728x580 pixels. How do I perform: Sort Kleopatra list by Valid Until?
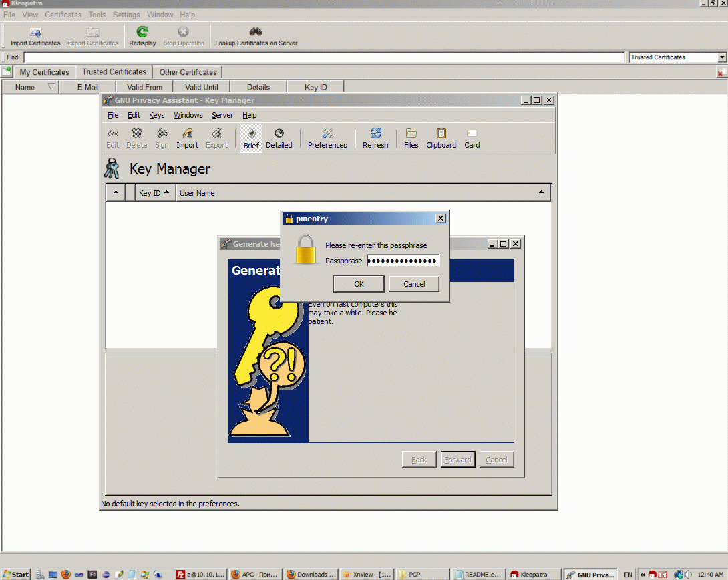[x=202, y=87]
